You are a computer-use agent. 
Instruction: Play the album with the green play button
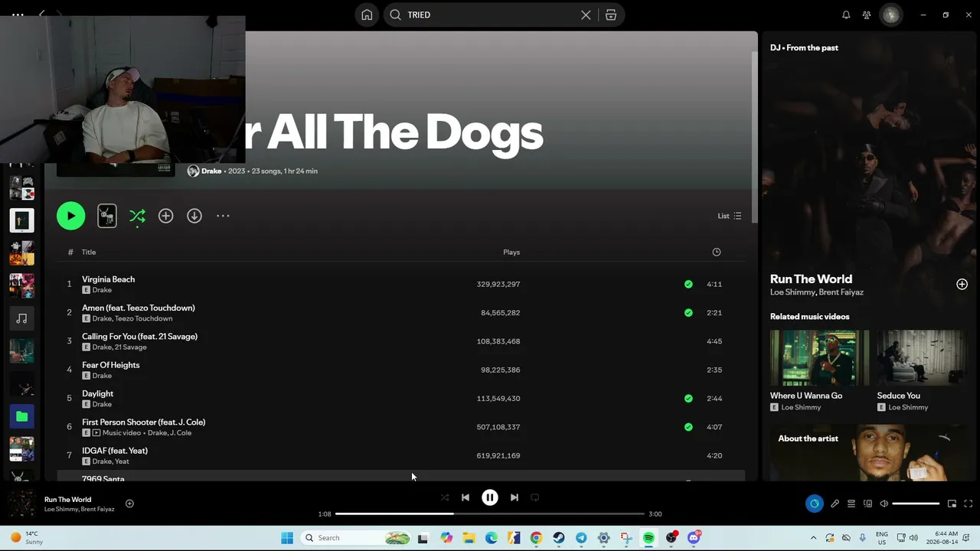[70, 216]
